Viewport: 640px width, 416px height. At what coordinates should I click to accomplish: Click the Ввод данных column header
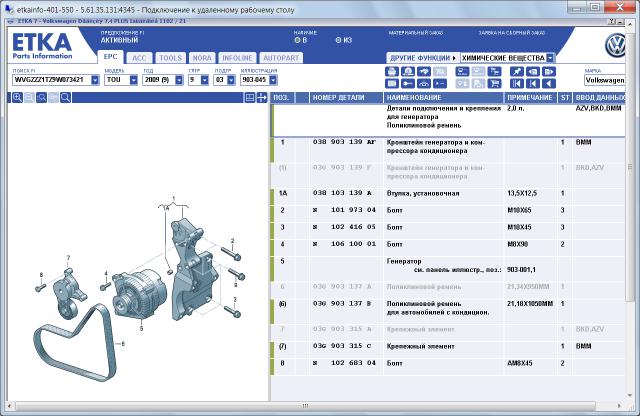(x=599, y=98)
